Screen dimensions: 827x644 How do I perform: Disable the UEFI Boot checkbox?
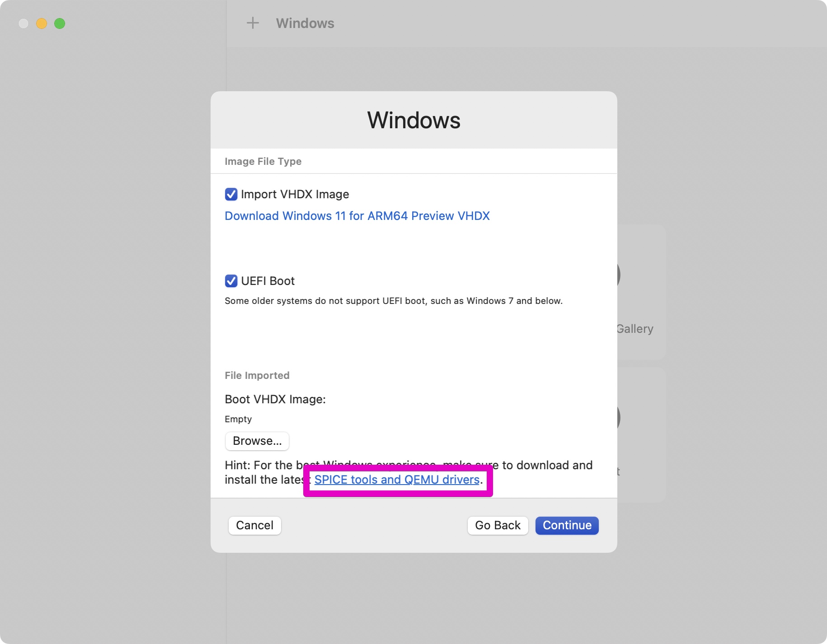click(231, 281)
